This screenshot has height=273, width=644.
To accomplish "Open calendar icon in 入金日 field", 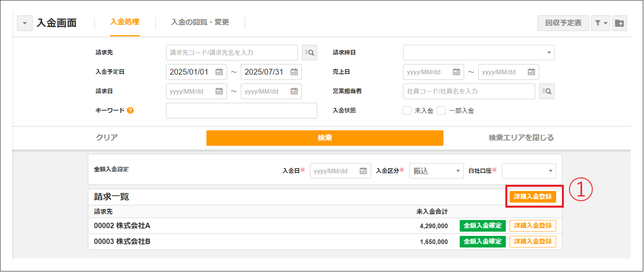I will (x=363, y=171).
